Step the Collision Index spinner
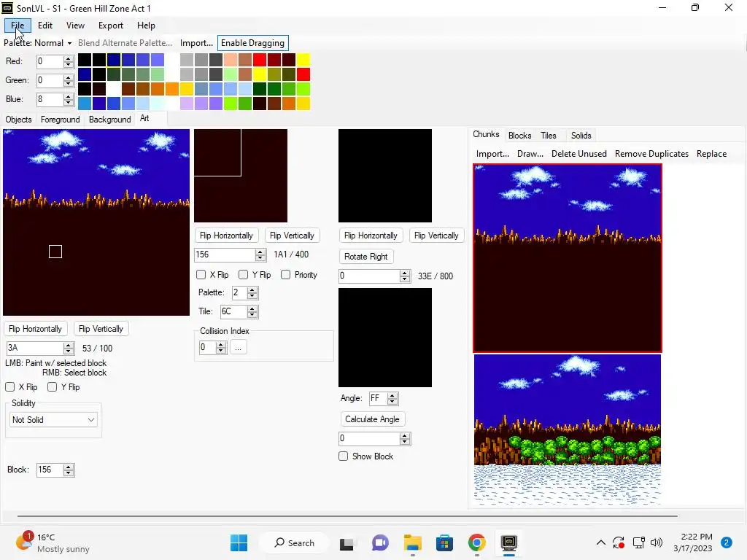This screenshot has height=560, width=747. pos(220,348)
